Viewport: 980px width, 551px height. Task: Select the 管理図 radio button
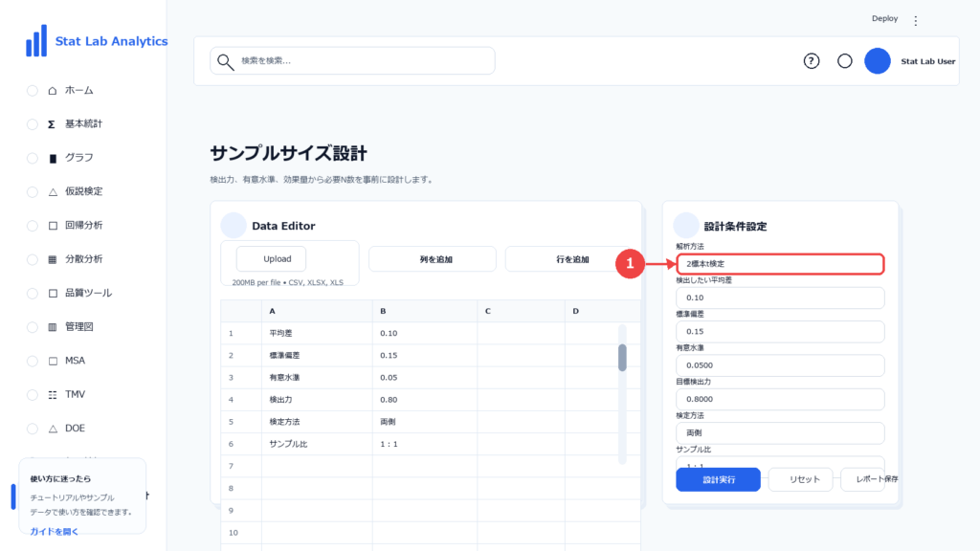click(33, 327)
